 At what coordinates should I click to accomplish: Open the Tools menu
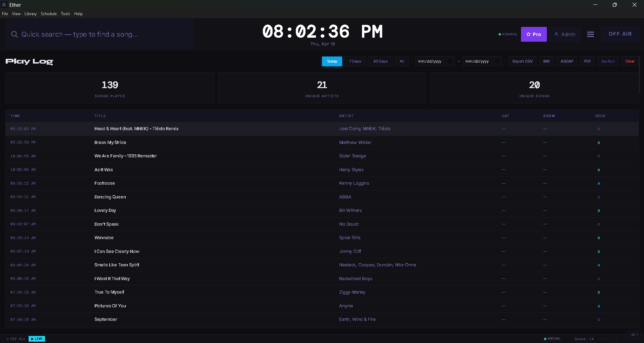(x=66, y=14)
